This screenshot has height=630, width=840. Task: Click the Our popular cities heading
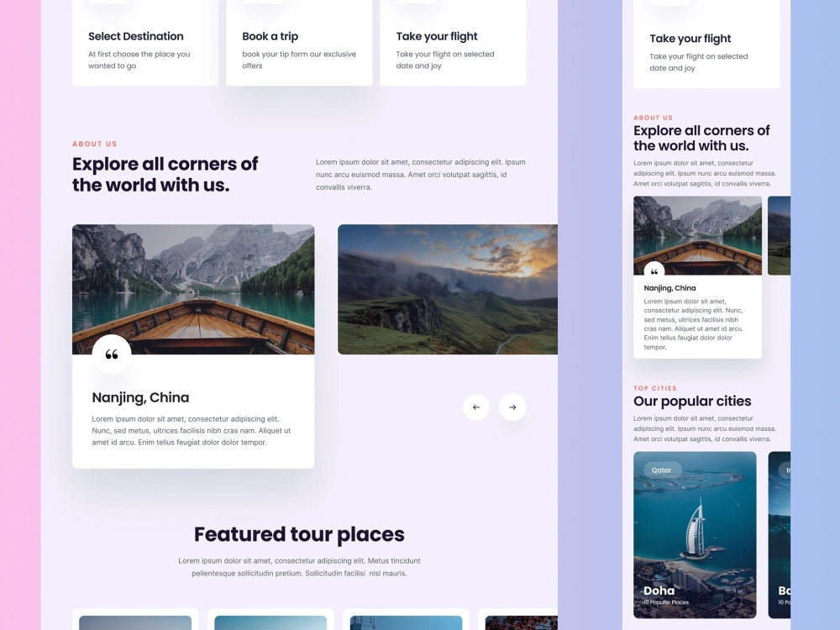point(692,402)
